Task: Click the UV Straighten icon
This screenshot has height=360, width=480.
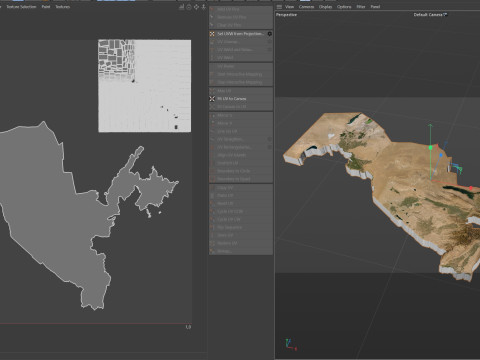Action: pyautogui.click(x=212, y=139)
